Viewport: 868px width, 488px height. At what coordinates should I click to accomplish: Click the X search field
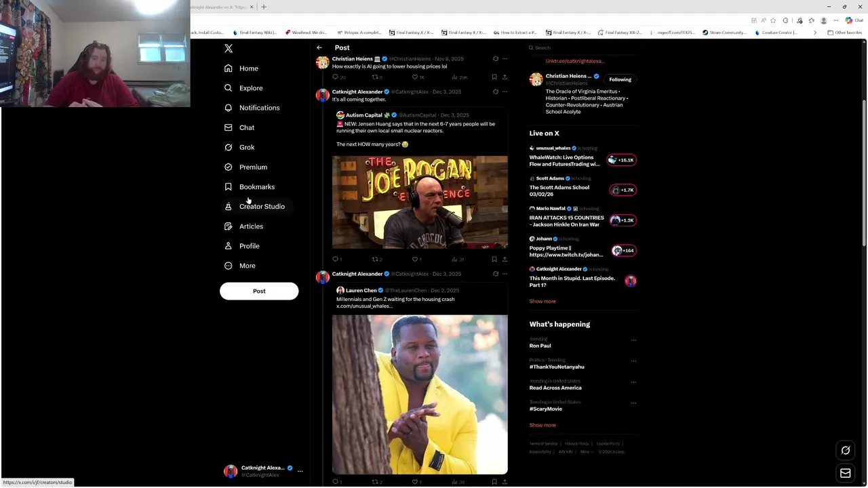tap(582, 47)
